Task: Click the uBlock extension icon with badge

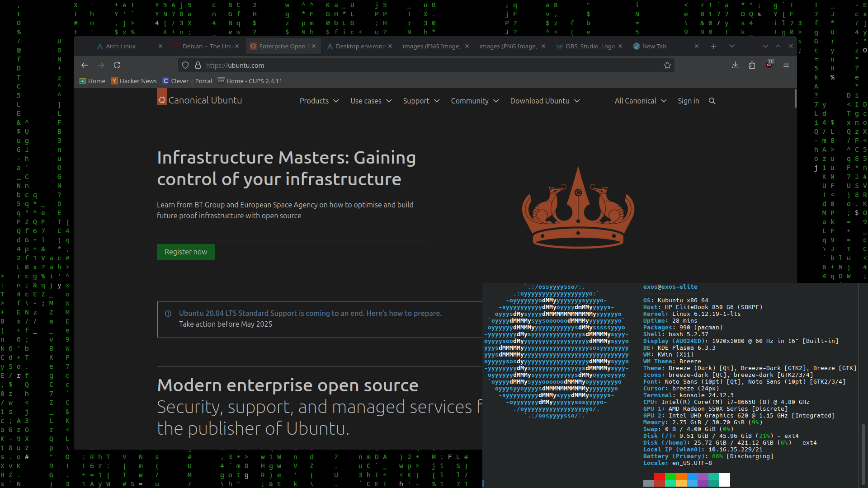Action: [769, 65]
